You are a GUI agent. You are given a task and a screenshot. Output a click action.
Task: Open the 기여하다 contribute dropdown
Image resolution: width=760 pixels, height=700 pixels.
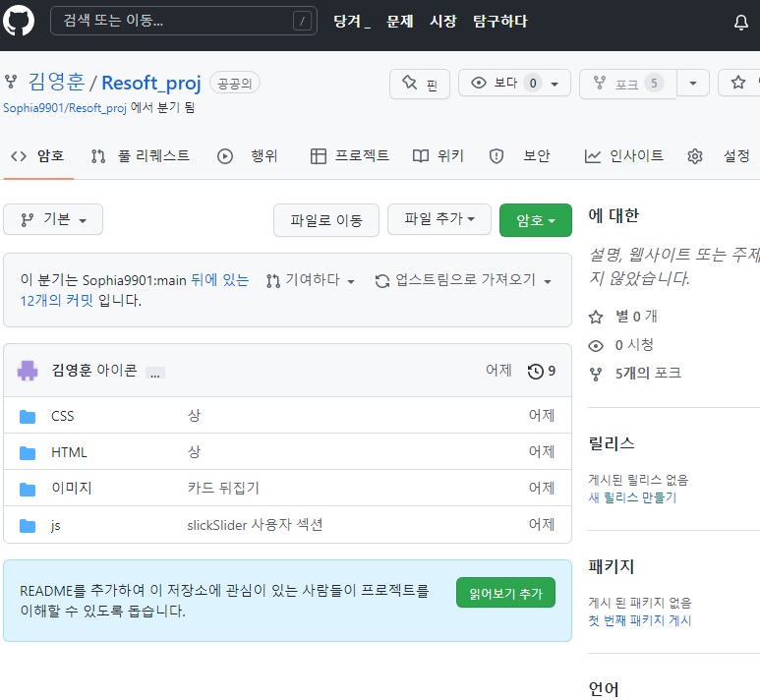pos(311,280)
